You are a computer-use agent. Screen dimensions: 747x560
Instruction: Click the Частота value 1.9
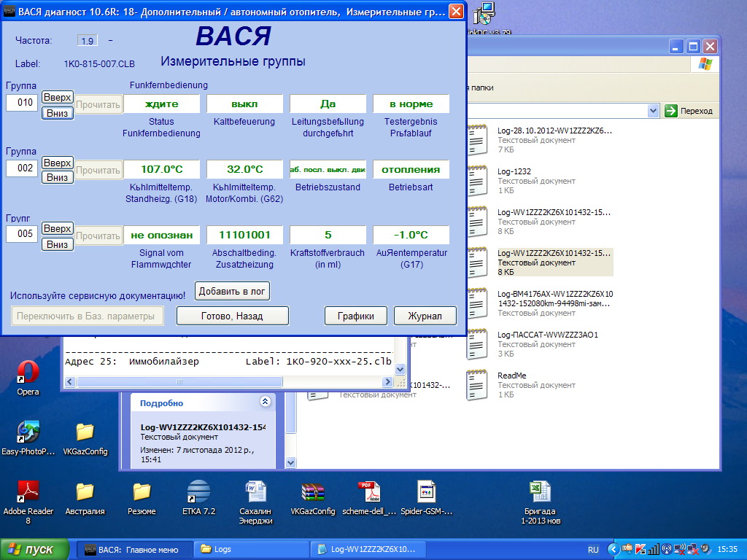click(88, 41)
